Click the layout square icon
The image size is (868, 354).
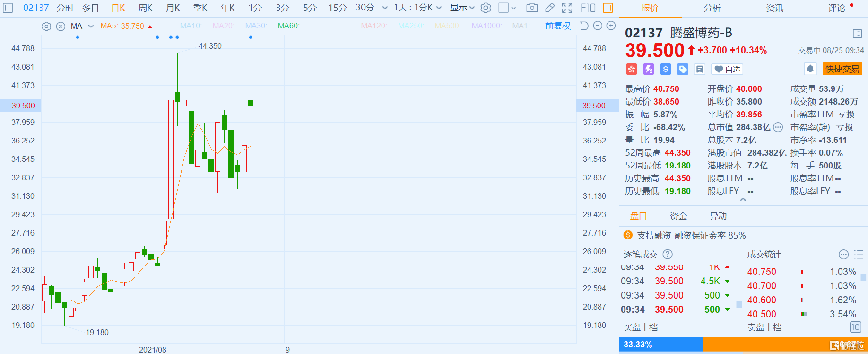504,8
